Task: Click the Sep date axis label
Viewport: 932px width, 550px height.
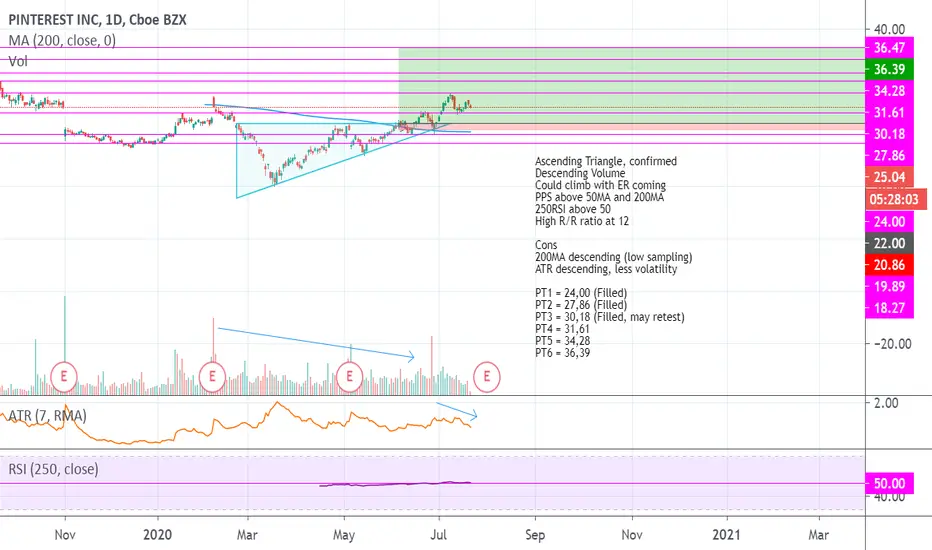Action: tap(535, 535)
